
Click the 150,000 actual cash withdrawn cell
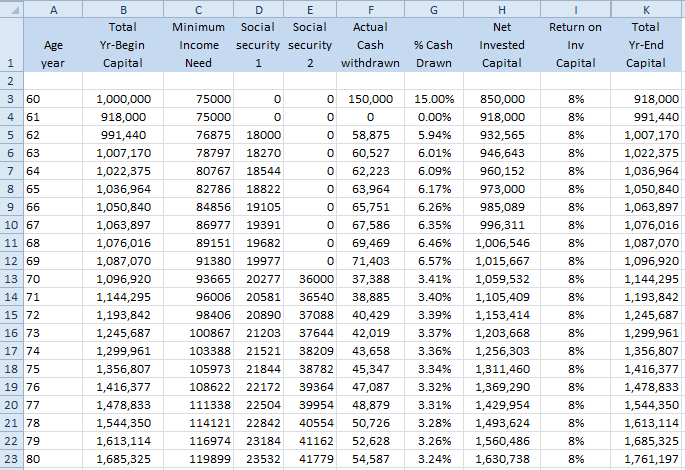(x=370, y=99)
